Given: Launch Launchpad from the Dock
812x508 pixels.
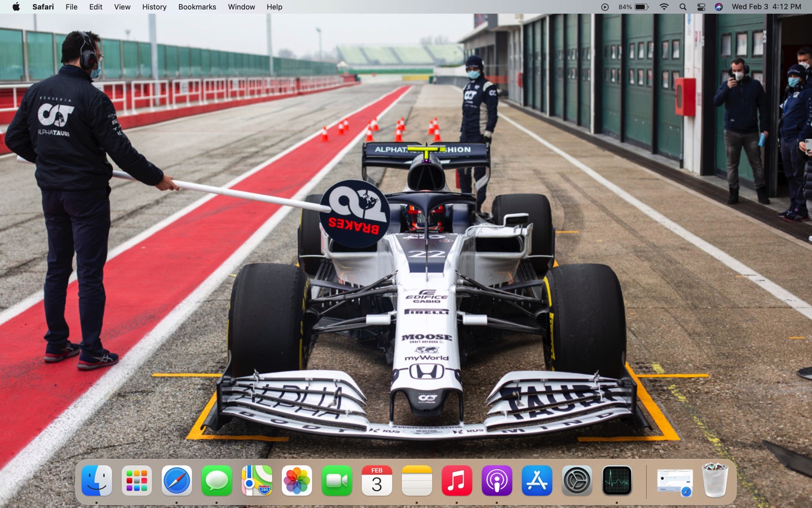Looking at the screenshot, I should (x=136, y=481).
